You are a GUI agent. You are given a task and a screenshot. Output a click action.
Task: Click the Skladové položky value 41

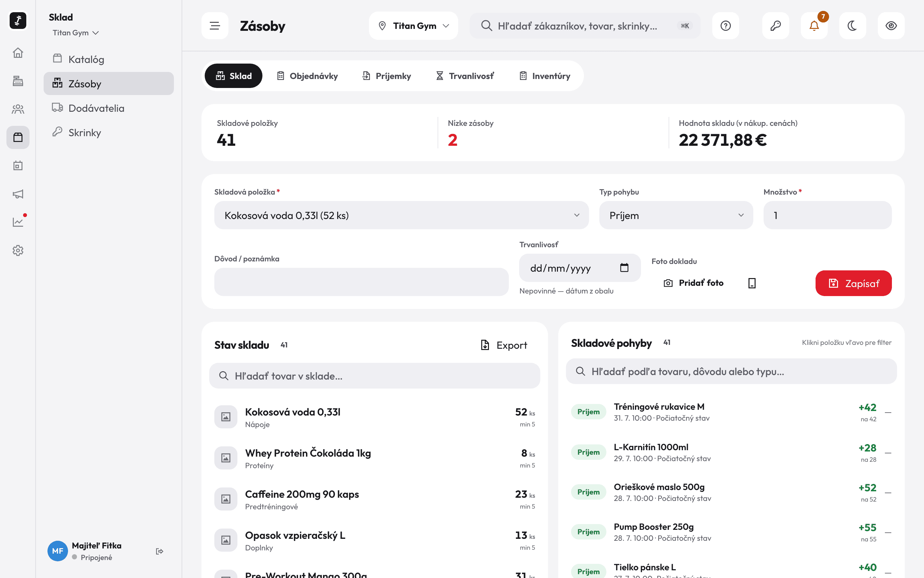click(x=226, y=140)
